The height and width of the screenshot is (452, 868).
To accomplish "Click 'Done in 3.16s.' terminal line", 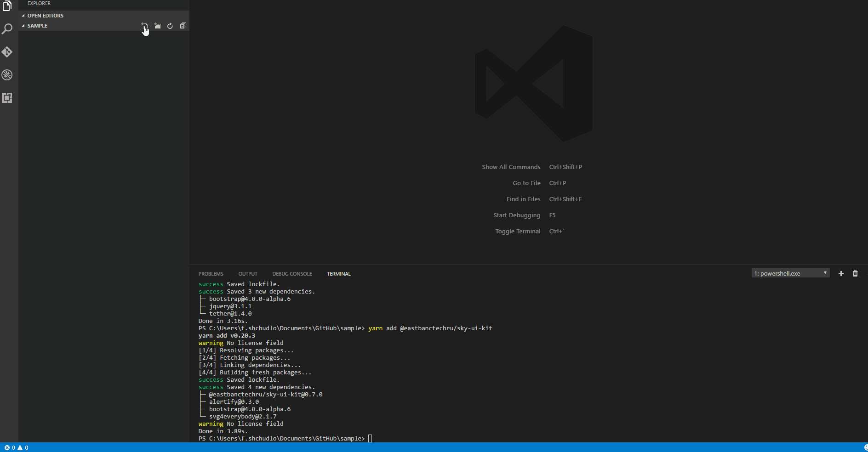I will [x=223, y=321].
